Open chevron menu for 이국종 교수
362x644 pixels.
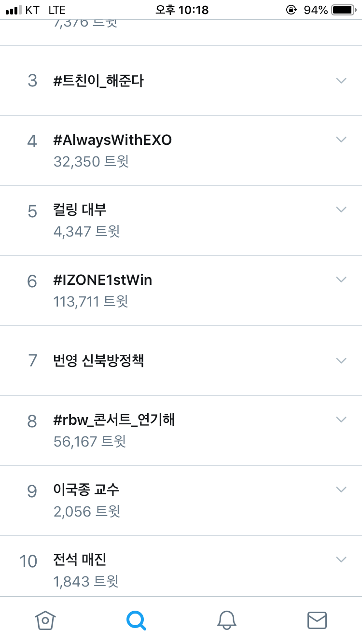[x=341, y=489]
